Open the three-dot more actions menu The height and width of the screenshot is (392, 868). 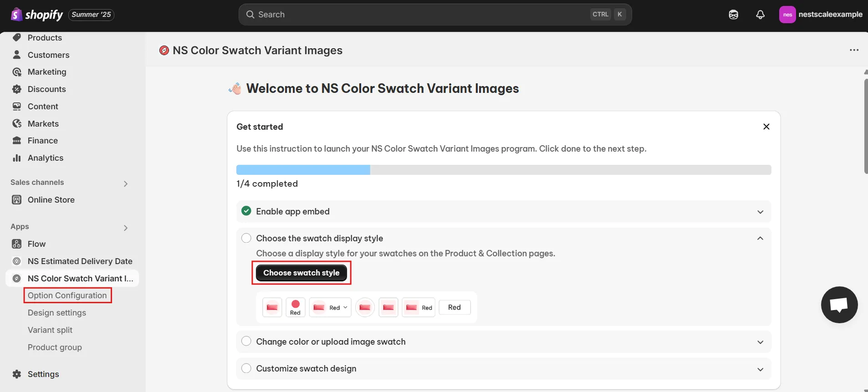(854, 50)
